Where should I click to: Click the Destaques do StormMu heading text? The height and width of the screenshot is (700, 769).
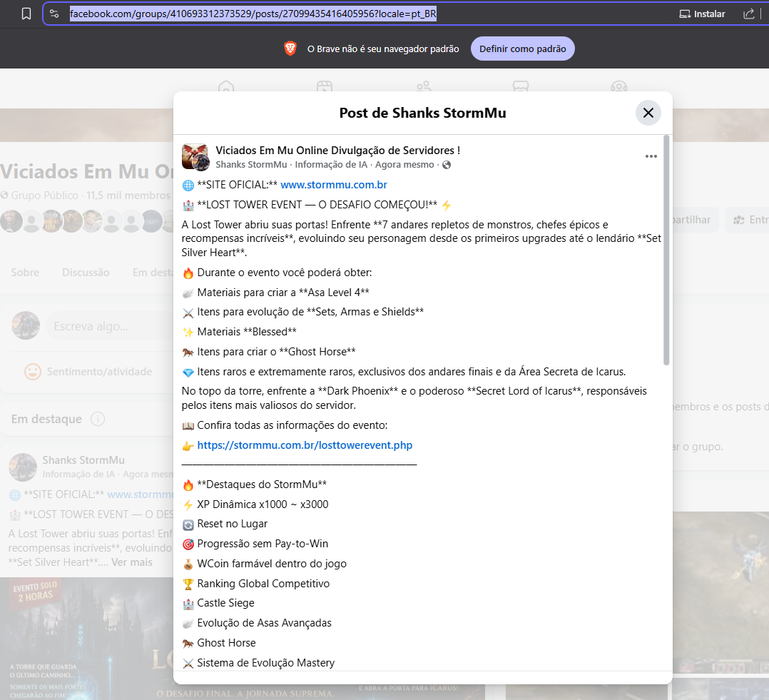pos(262,485)
